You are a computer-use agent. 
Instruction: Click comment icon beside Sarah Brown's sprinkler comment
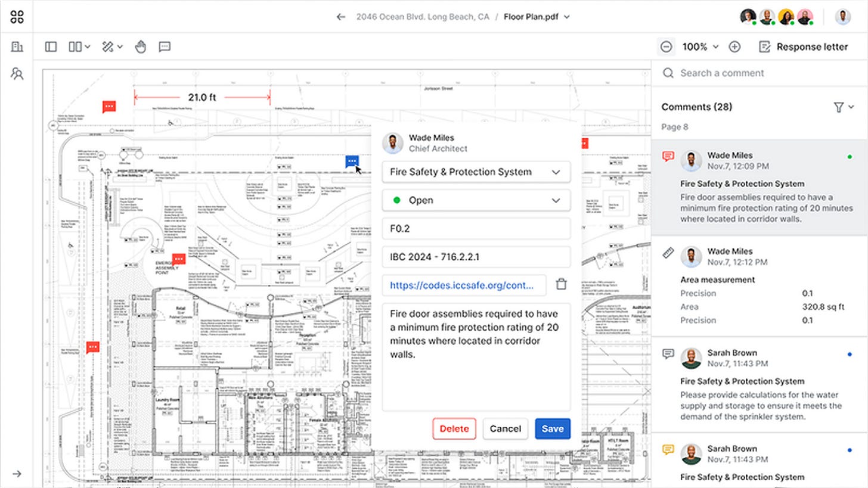point(668,354)
